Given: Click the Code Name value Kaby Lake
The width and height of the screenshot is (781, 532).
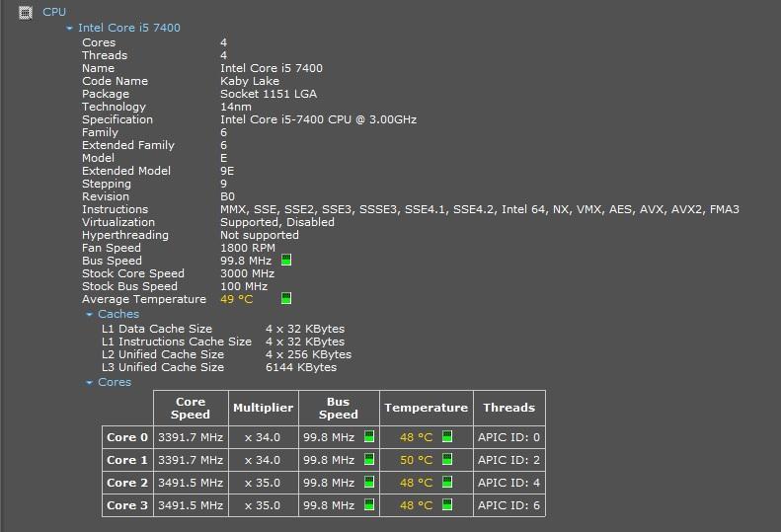Looking at the screenshot, I should (x=250, y=81).
